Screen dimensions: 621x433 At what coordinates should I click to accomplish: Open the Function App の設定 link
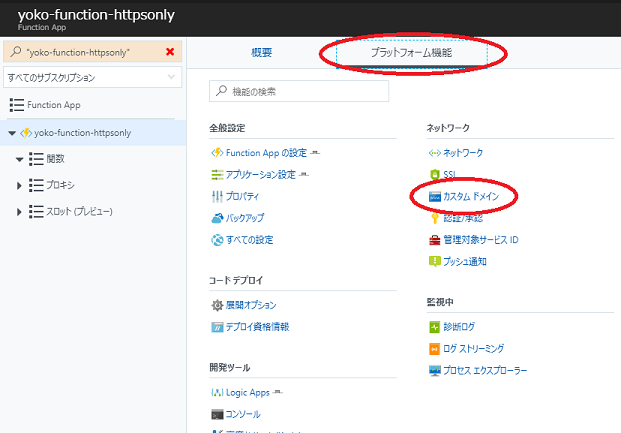click(x=266, y=153)
